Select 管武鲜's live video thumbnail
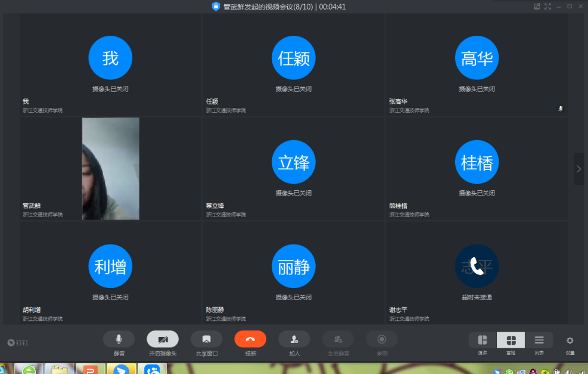Viewport: 588px width, 374px height. [110, 168]
